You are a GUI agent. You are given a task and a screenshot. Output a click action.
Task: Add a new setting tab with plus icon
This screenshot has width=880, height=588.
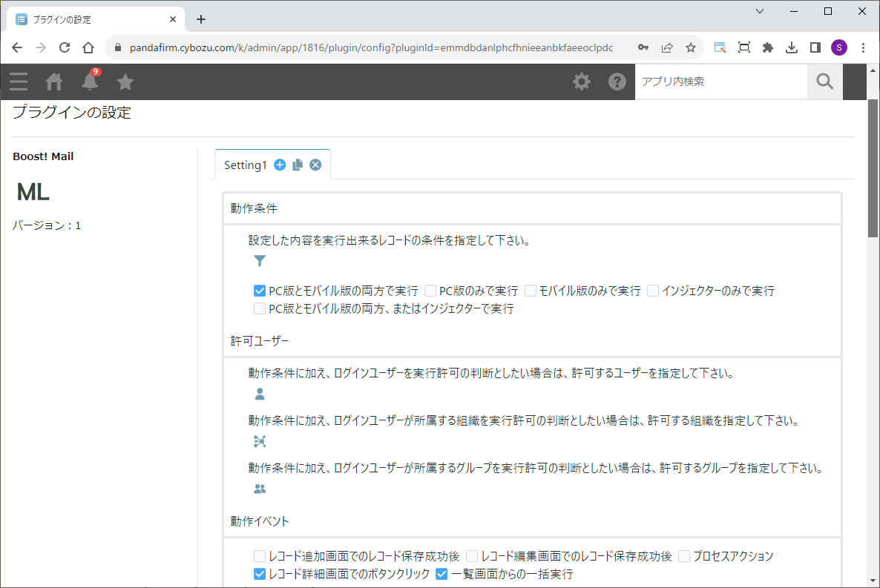tap(280, 165)
